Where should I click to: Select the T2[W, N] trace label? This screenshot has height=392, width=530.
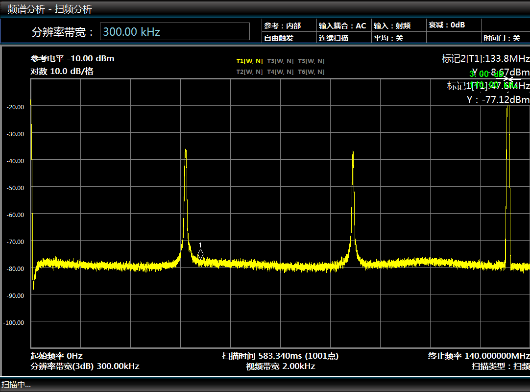249,72
